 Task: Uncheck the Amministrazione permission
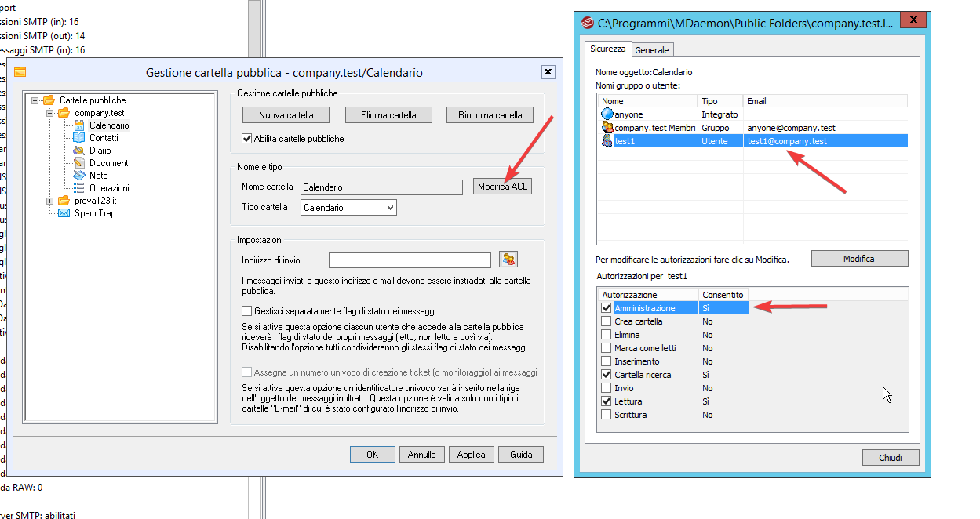[x=606, y=308]
